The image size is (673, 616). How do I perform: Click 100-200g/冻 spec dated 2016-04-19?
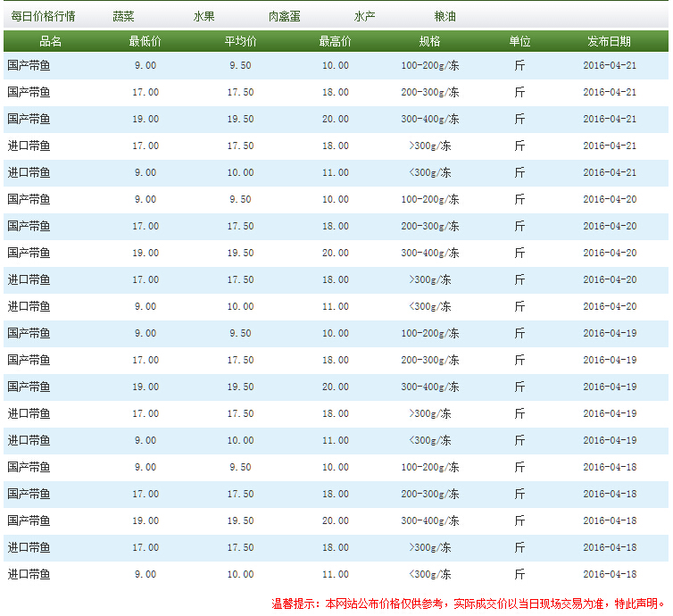tap(430, 334)
